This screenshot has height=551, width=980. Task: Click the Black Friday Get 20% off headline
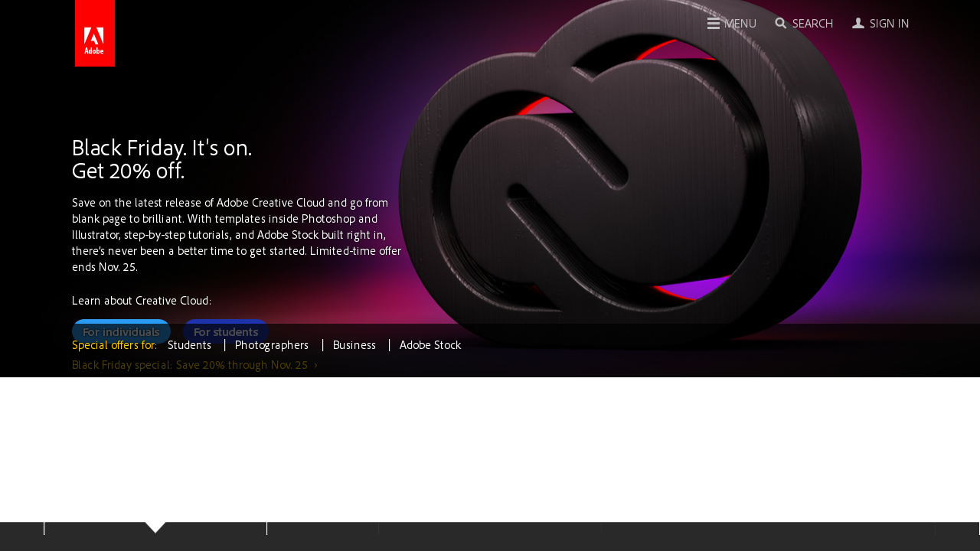coord(162,159)
